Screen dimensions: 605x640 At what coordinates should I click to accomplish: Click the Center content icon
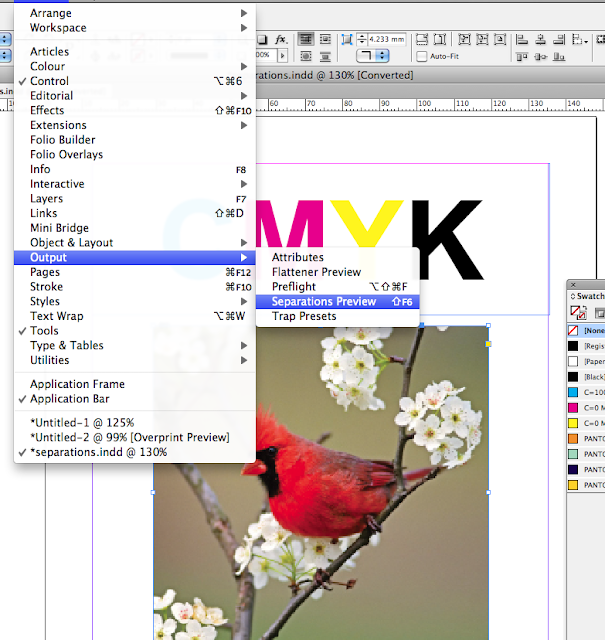pos(500,40)
